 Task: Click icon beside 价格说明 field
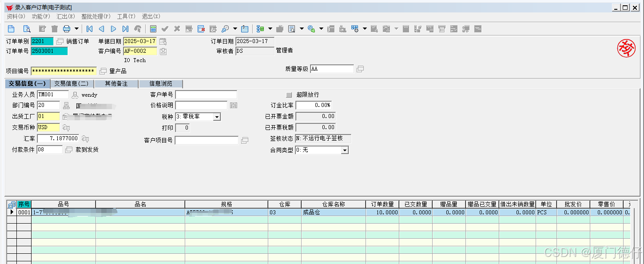[x=234, y=106]
